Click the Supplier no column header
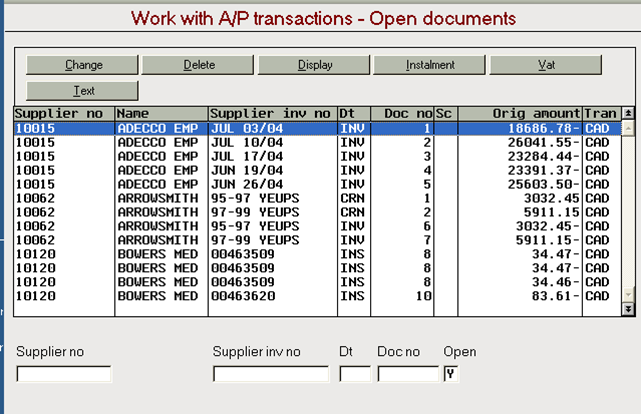The width and height of the screenshot is (641, 414). pyautogui.click(x=64, y=113)
